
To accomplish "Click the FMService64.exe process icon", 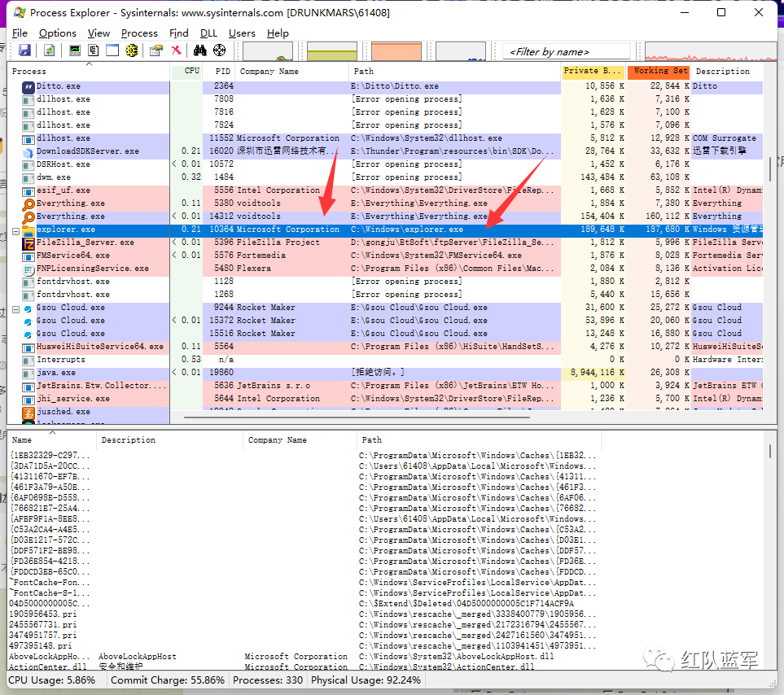I will (28, 256).
